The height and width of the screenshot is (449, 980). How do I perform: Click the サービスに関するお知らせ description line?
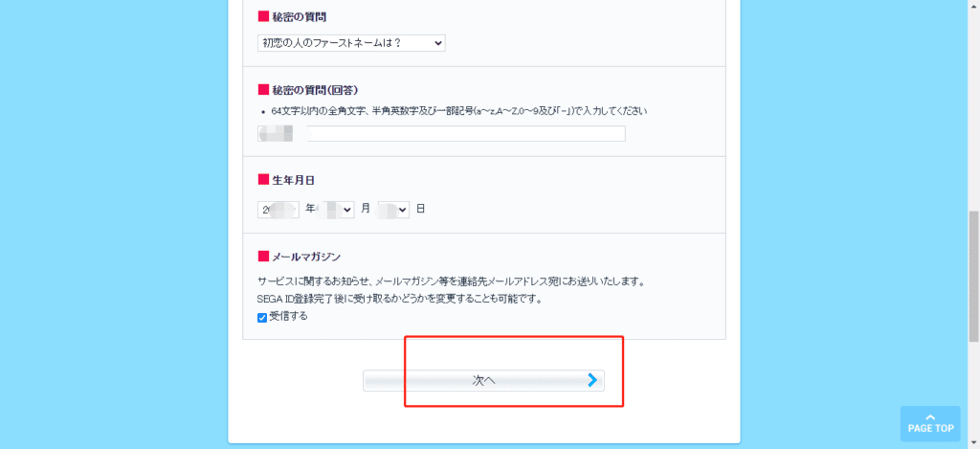point(451,281)
